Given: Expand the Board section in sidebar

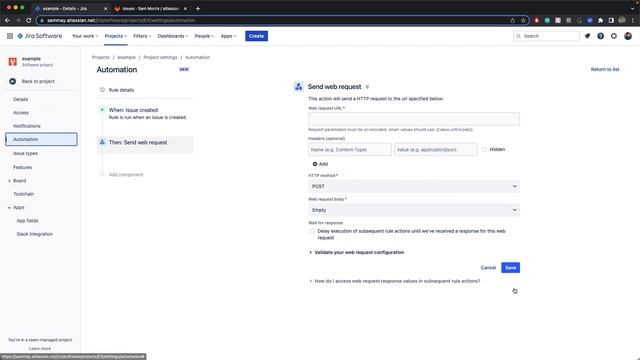Looking at the screenshot, I should pyautogui.click(x=9, y=180).
